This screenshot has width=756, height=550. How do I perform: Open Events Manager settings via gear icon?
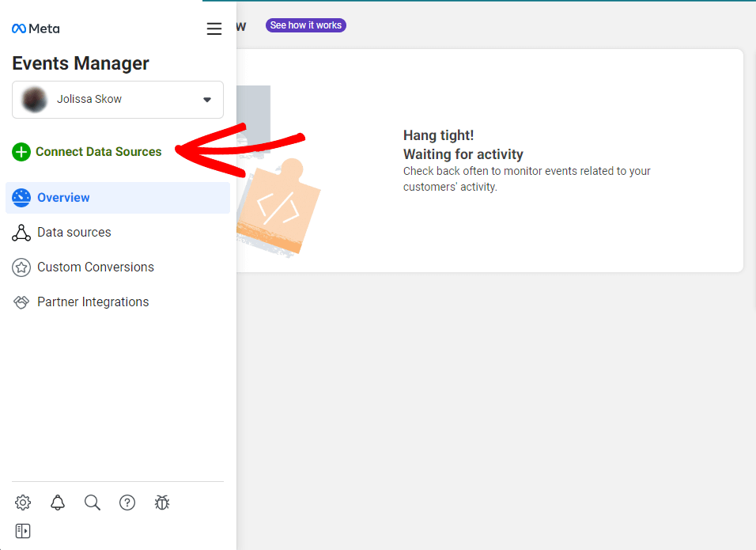click(22, 502)
